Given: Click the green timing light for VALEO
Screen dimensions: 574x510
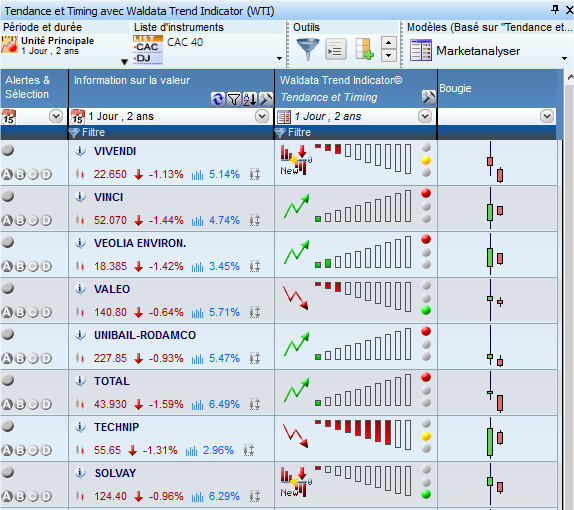Looking at the screenshot, I should (x=426, y=310).
